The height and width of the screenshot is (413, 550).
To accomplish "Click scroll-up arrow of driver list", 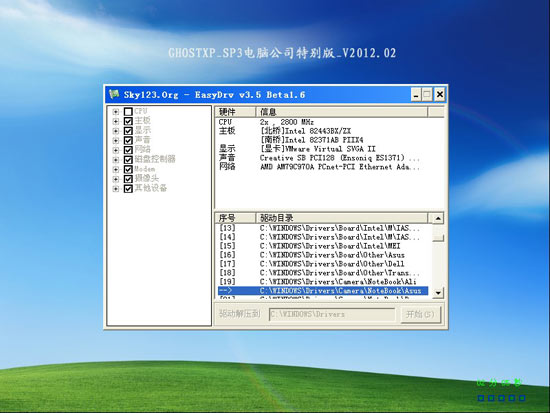I will (x=438, y=219).
